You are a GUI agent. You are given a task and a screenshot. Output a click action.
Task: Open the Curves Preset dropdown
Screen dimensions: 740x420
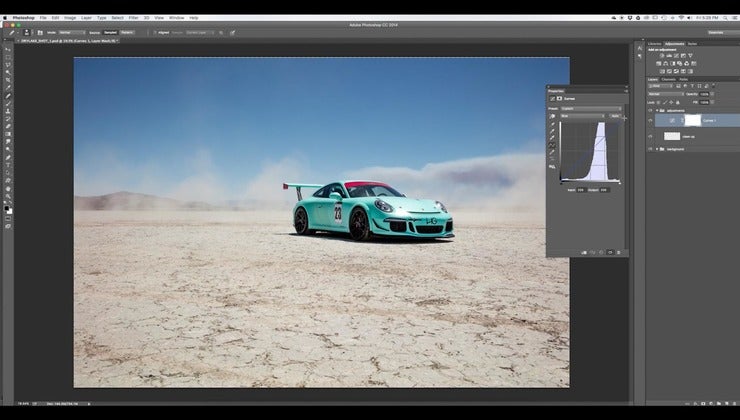(x=591, y=109)
